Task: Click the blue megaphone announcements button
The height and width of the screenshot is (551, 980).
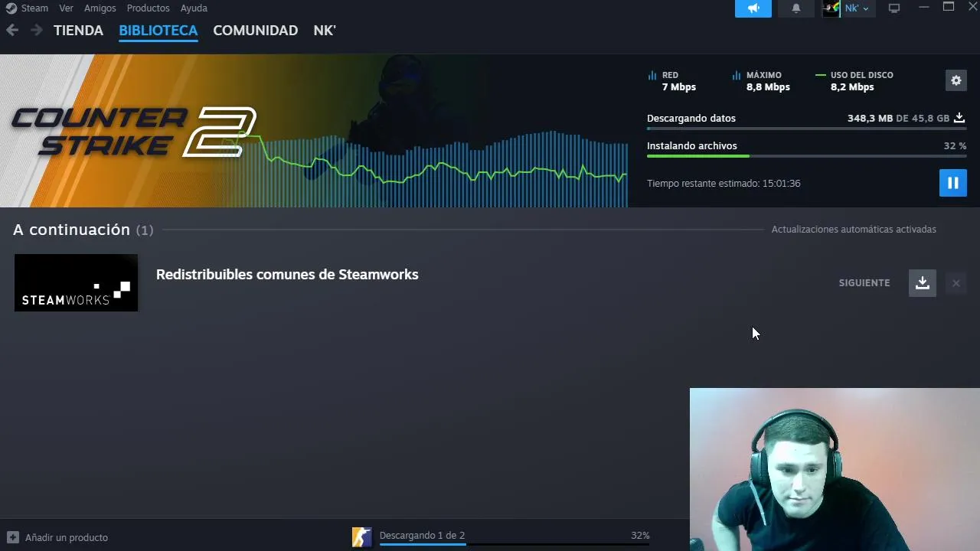Action: pyautogui.click(x=753, y=8)
